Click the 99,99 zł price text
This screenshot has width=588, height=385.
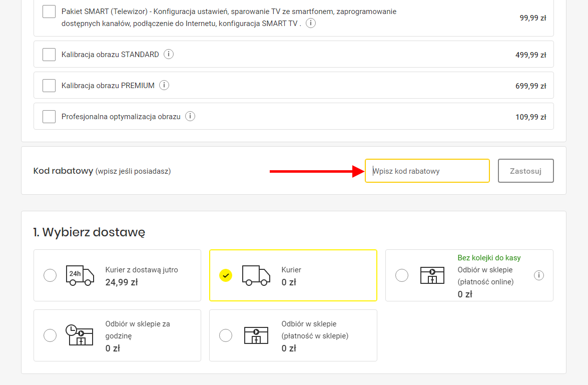[533, 18]
